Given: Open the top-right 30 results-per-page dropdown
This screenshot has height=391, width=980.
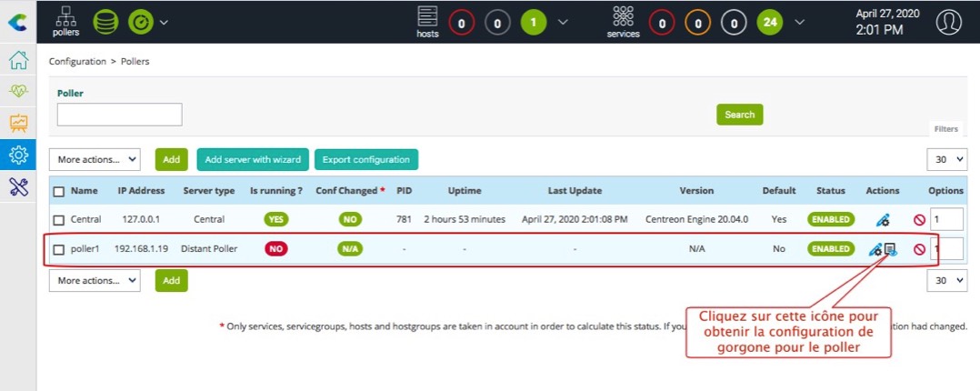Looking at the screenshot, I should point(946,159).
